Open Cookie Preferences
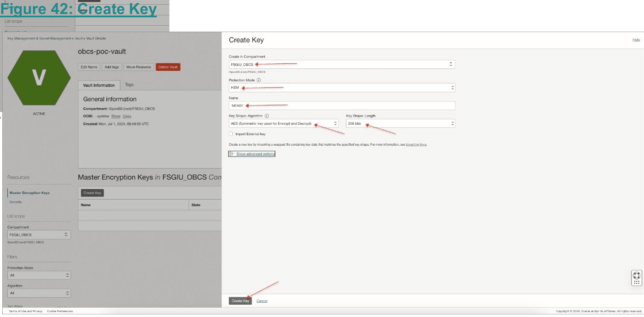The width and height of the screenshot is (644, 317). (60, 311)
